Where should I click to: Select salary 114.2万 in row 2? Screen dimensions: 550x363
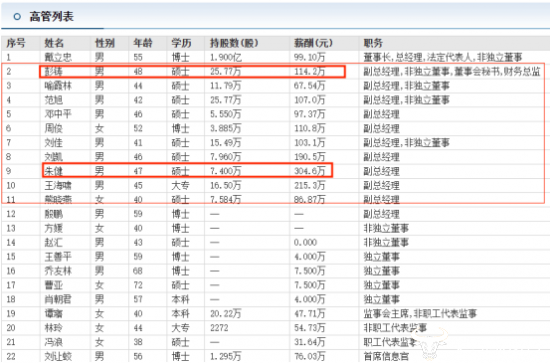coord(310,72)
